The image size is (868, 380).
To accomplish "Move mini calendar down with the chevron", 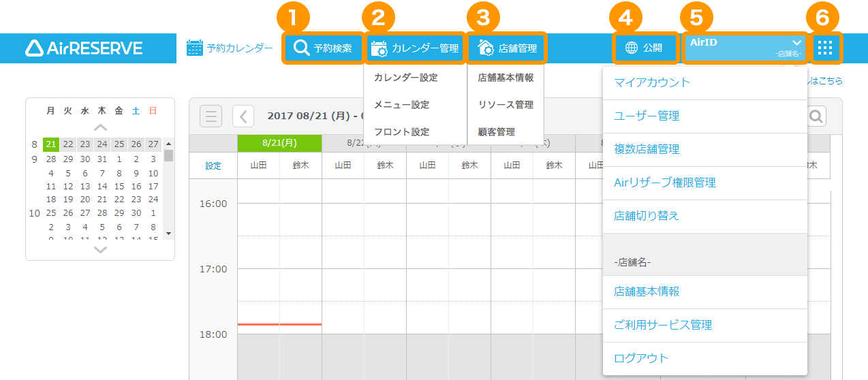I will pos(100,250).
